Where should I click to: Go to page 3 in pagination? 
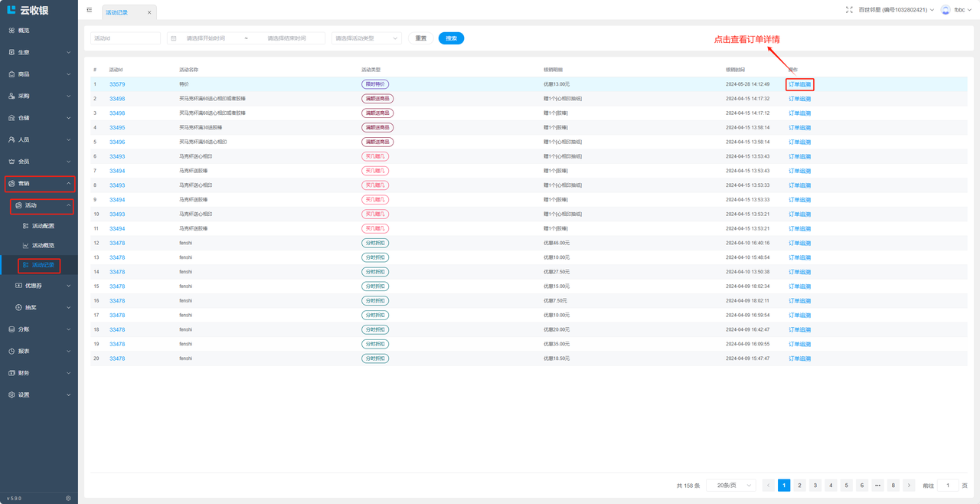click(x=815, y=486)
